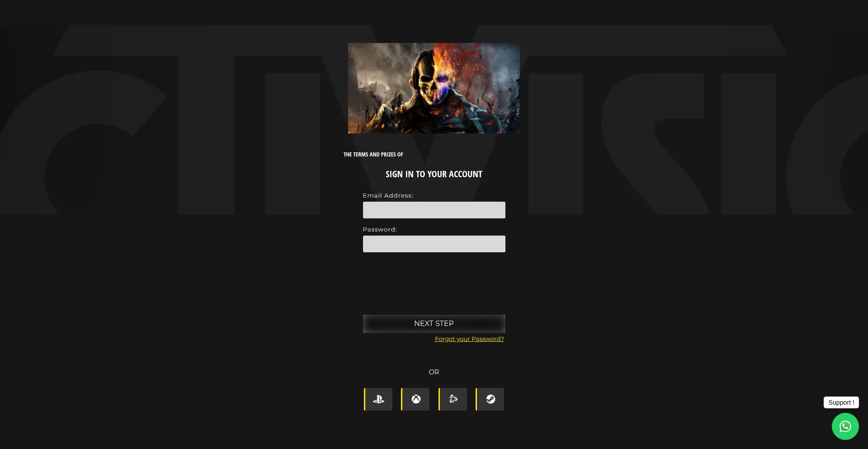Click the OR separator text
The image size is (868, 449).
[x=434, y=372]
